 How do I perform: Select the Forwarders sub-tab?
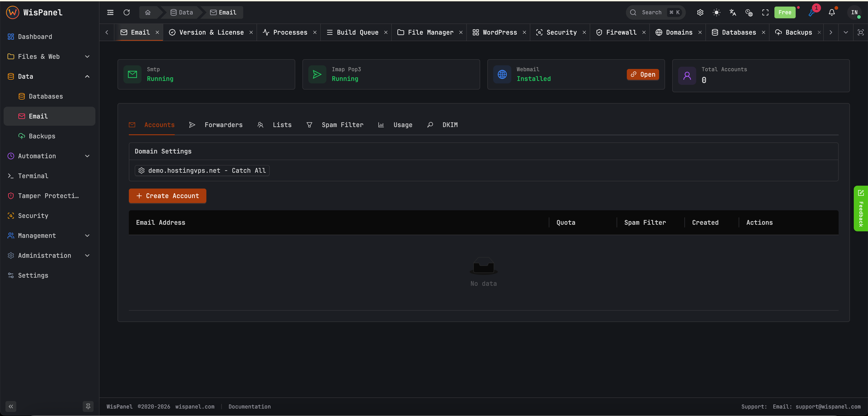216,125
